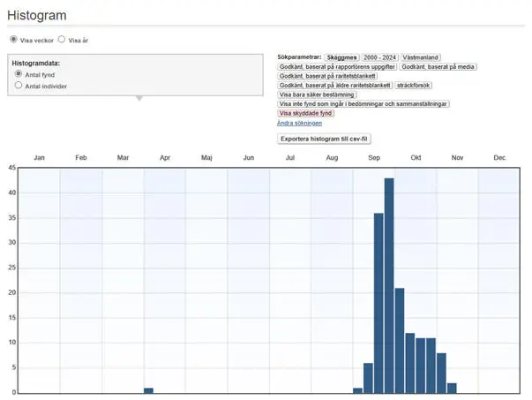Click 'Visa bara säker bestämning' tag
This screenshot has width=532, height=400.
pyautogui.click(x=317, y=94)
